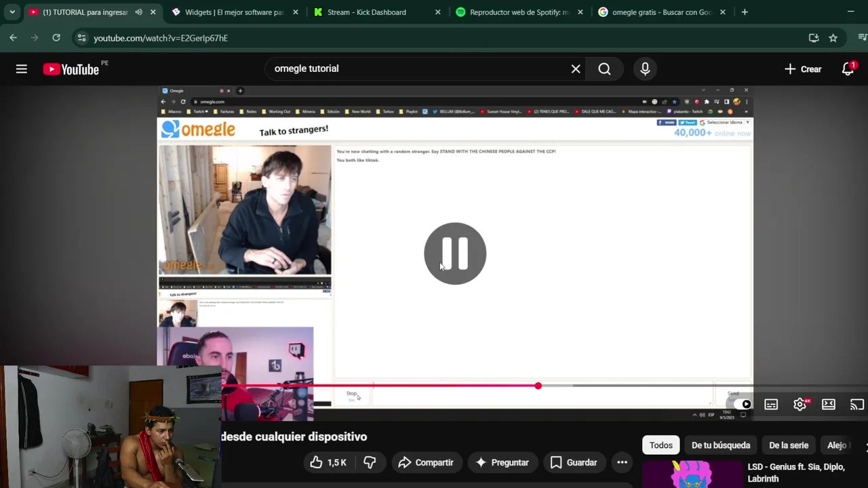Close the Spotify tab
Screen dimensions: 868x488
[580, 12]
